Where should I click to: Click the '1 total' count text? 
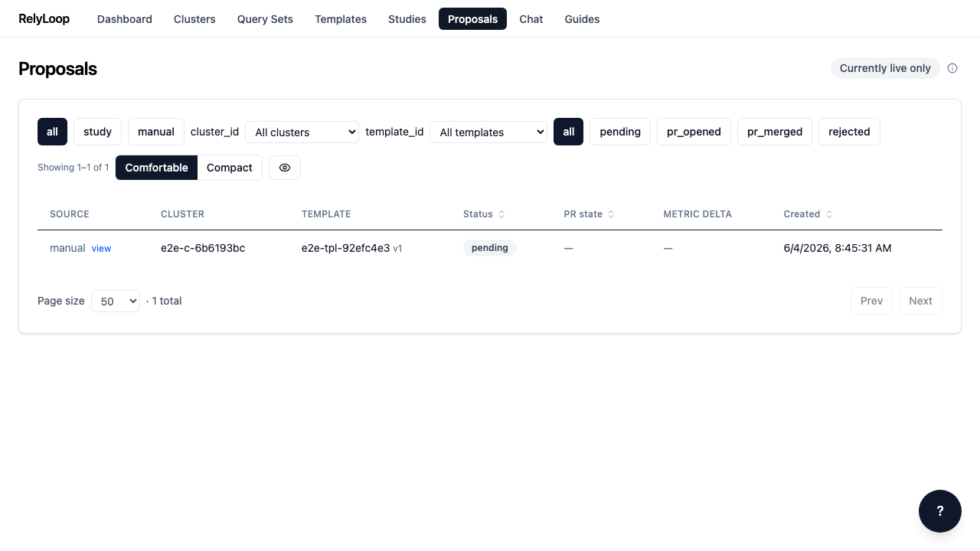[x=167, y=301]
